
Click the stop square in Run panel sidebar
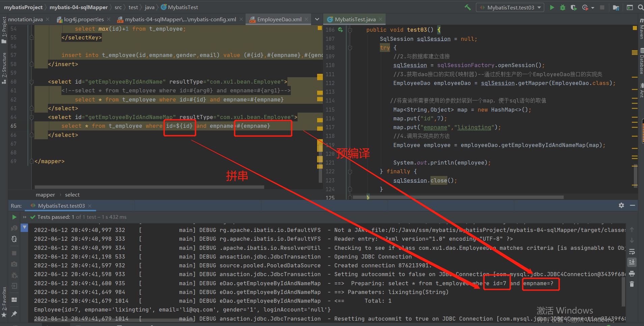[14, 253]
